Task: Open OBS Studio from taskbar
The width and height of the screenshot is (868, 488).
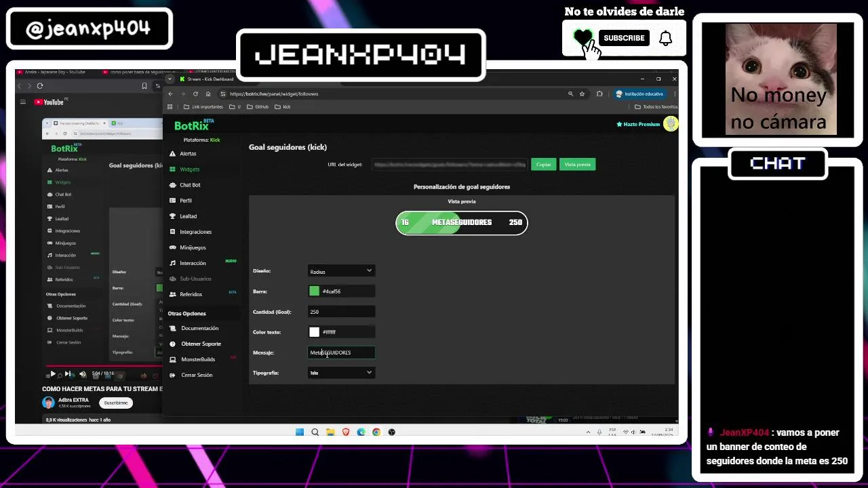Action: coord(392,432)
